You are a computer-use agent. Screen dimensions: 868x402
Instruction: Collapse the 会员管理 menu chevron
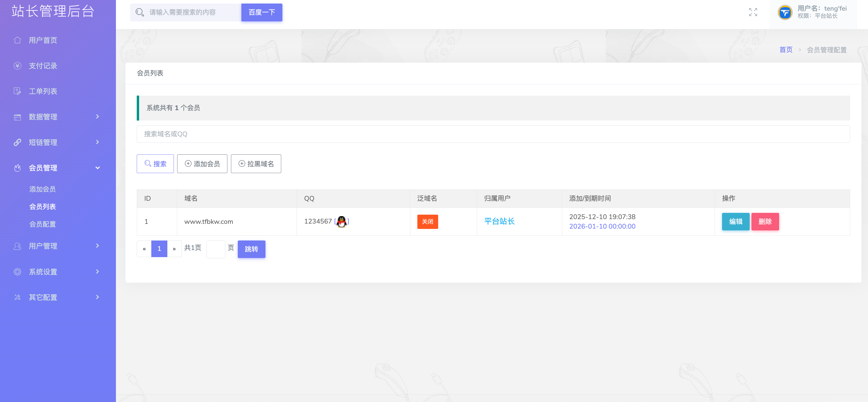pyautogui.click(x=98, y=168)
